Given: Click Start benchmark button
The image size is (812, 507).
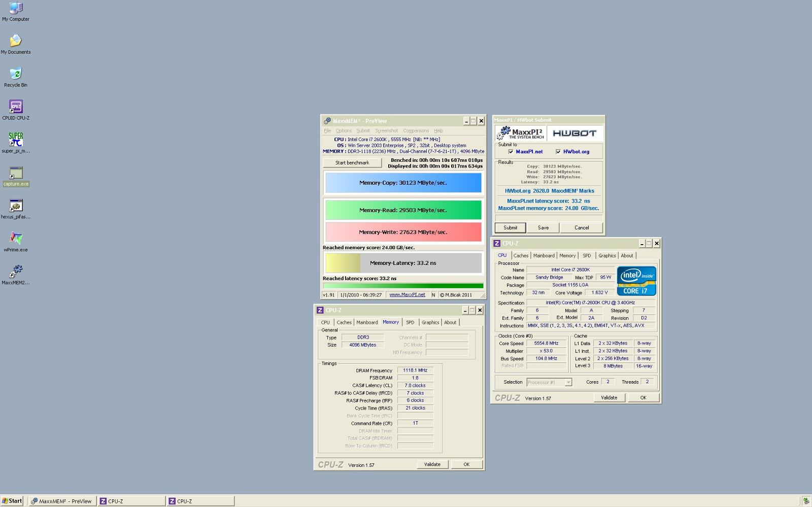Looking at the screenshot, I should (x=353, y=163).
